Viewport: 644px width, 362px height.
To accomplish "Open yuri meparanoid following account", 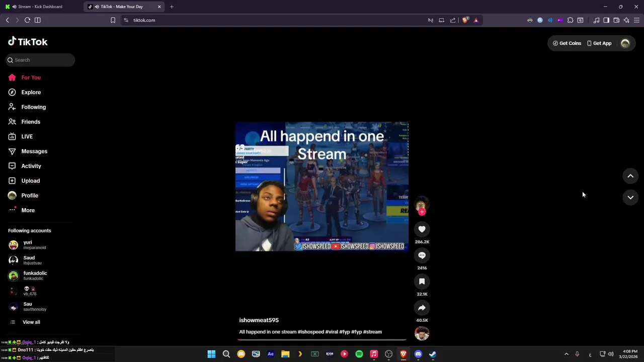I will tap(28, 245).
